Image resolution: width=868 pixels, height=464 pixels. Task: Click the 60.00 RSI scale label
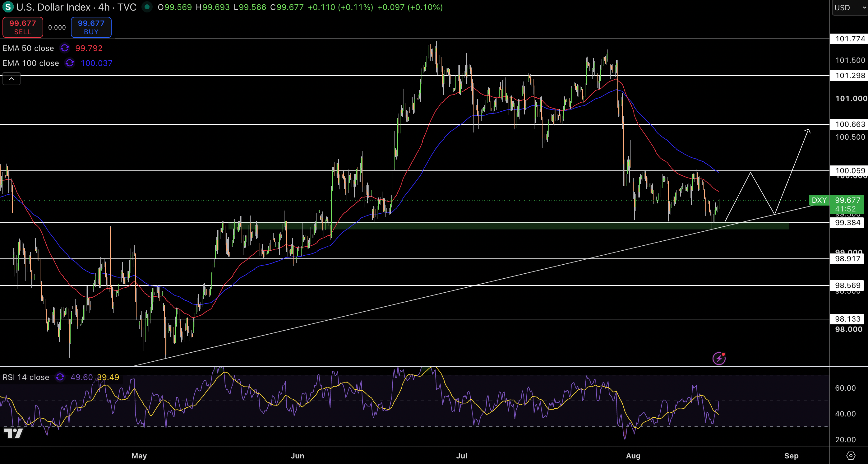coord(845,388)
